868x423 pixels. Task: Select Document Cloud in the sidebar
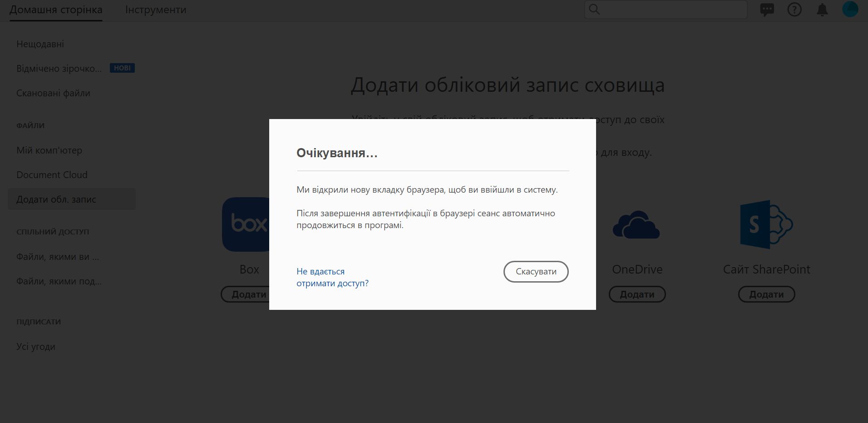tap(52, 175)
